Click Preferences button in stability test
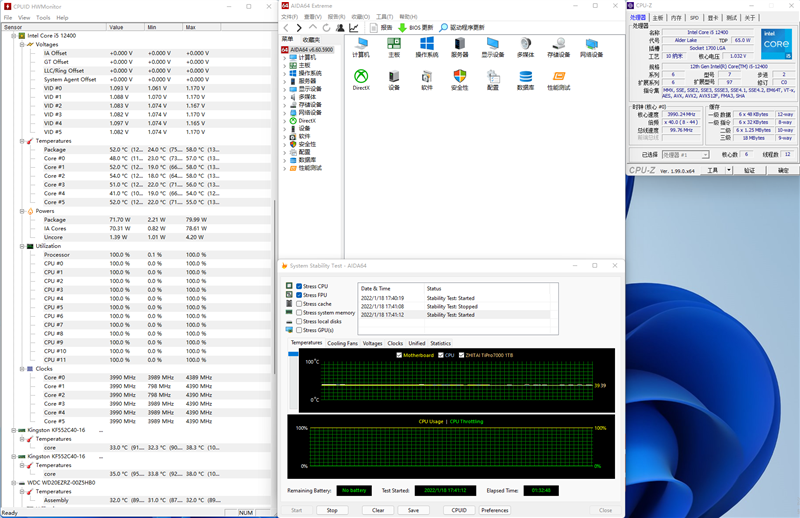800x518 pixels. tap(495, 510)
